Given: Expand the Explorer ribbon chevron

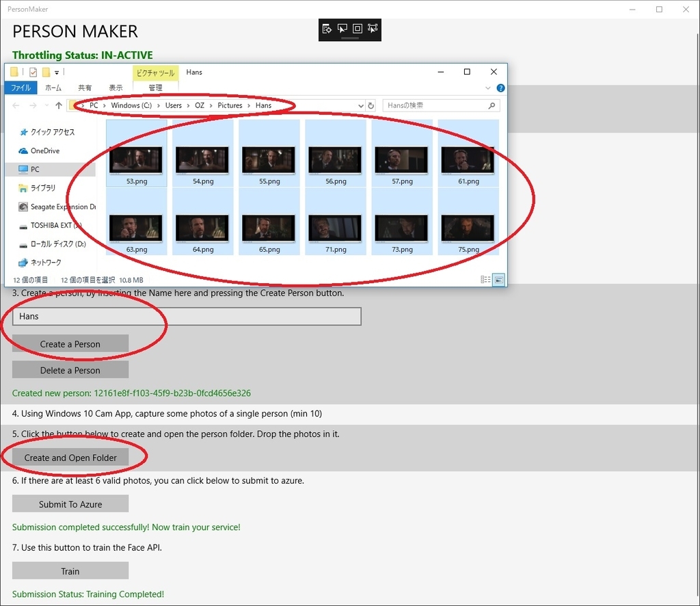Looking at the screenshot, I should 487,88.
